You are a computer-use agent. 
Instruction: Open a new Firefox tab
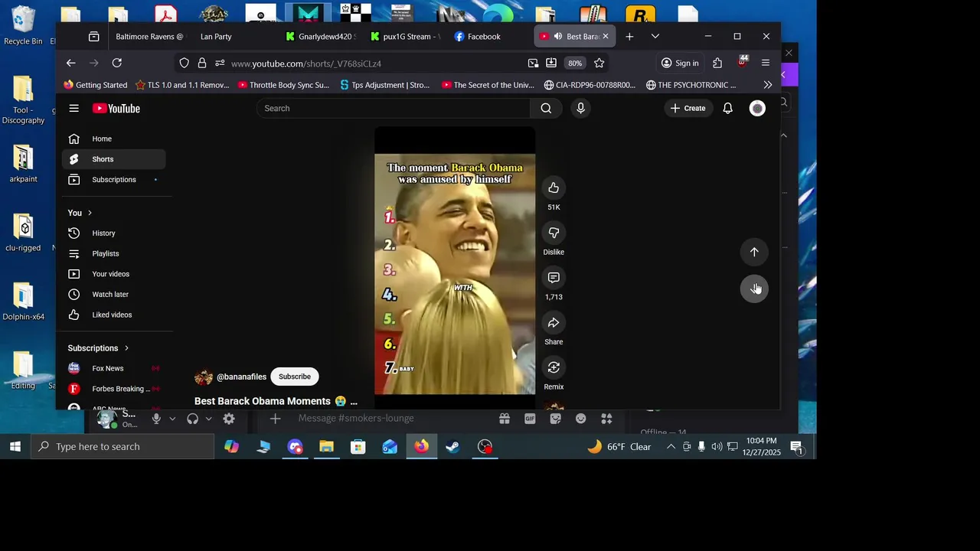629,36
